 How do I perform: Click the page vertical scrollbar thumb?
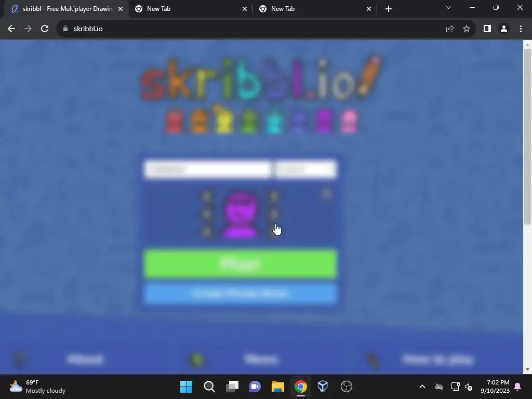click(x=527, y=137)
